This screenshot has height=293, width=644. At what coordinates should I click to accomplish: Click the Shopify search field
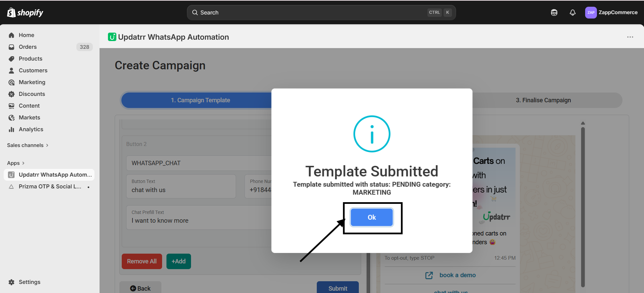coord(321,12)
